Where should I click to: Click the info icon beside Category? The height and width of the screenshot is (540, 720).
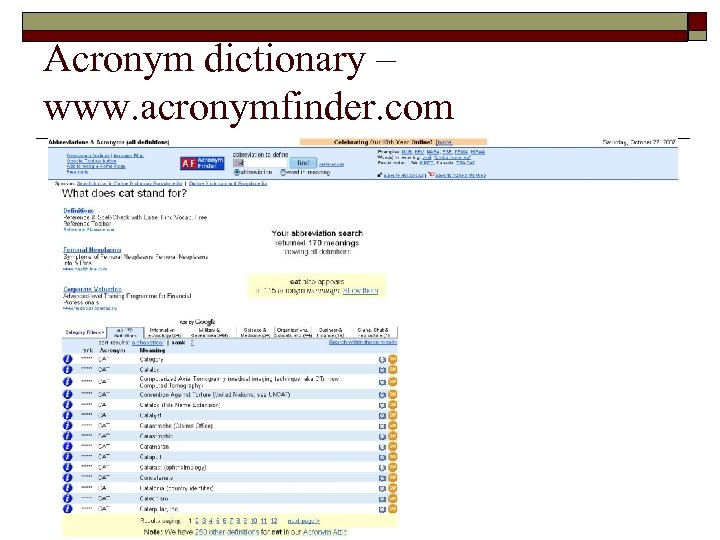click(68, 360)
